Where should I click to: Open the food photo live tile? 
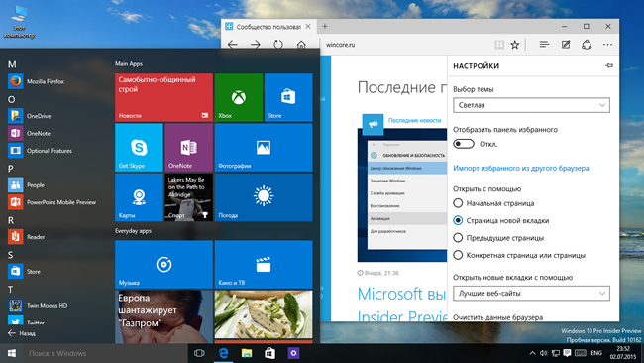click(264, 314)
